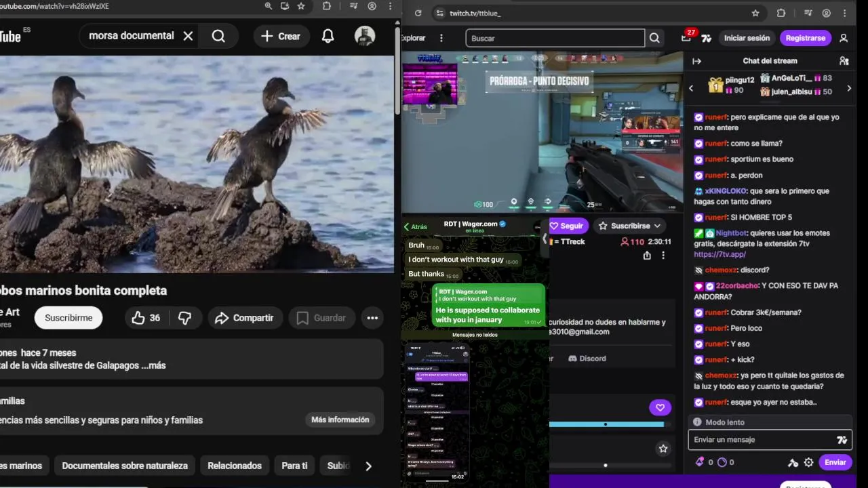The width and height of the screenshot is (868, 488).
Task: Collapse the Twitch chat panel
Action: pos(696,61)
